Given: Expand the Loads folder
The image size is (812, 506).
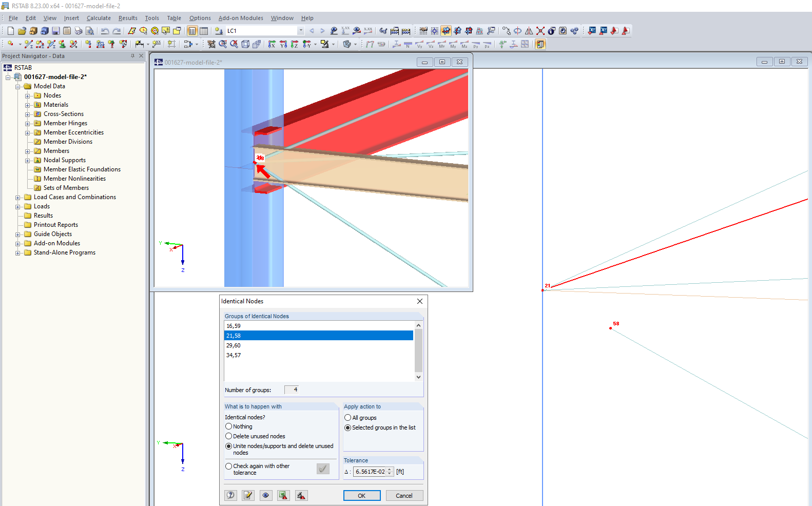Looking at the screenshot, I should click(x=18, y=207).
